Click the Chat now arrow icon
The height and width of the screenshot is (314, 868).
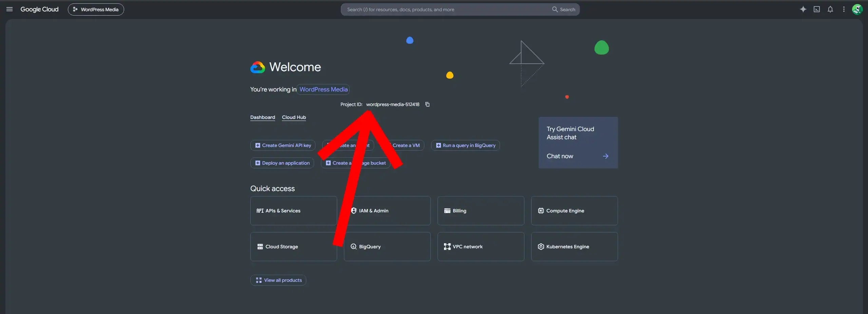605,156
